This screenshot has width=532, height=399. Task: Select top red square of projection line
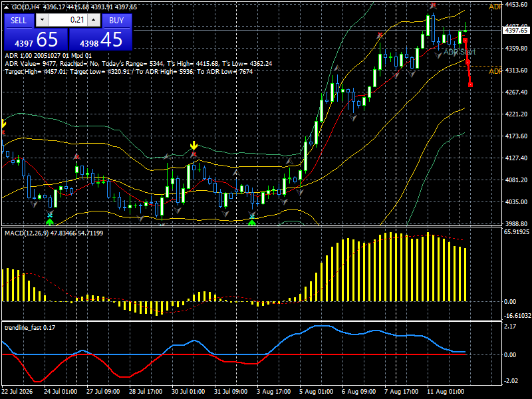(x=465, y=41)
